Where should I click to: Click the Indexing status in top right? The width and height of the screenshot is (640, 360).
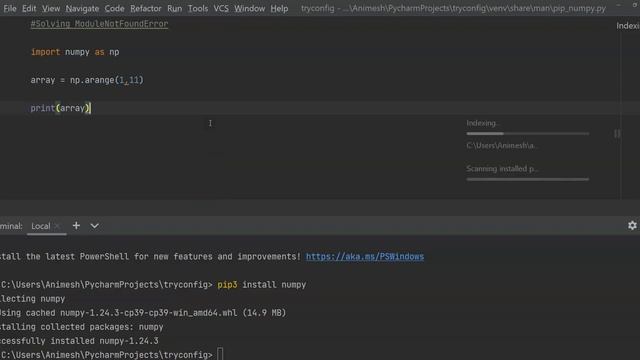point(628,26)
